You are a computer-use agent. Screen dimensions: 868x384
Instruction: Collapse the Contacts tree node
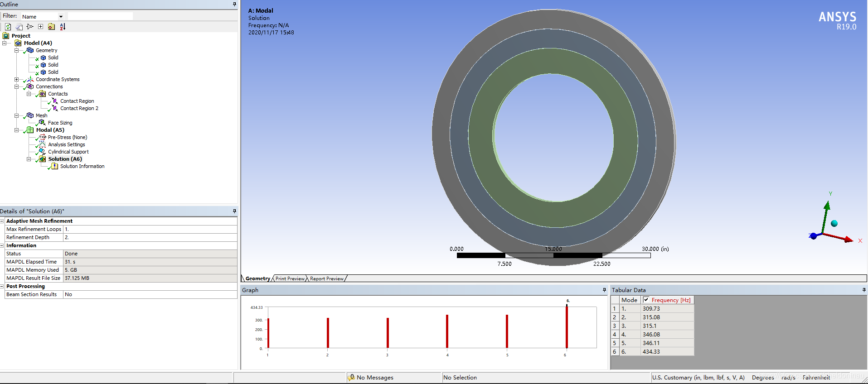click(x=29, y=94)
